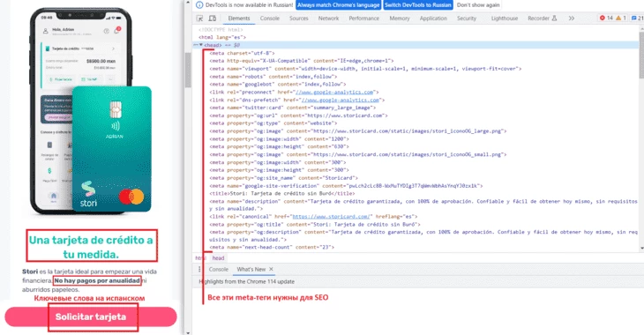Open the Network tab
This screenshot has width=644, height=335.
(328, 19)
